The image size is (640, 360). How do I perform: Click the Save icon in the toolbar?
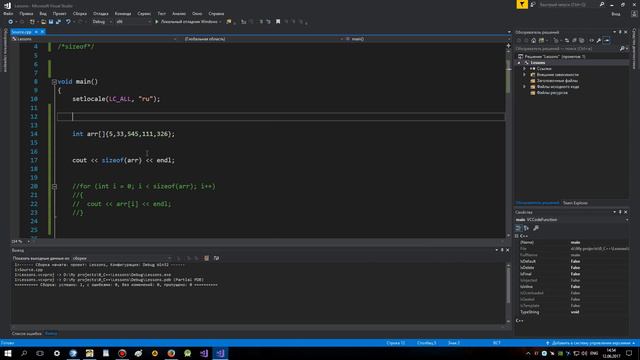(x=51, y=22)
